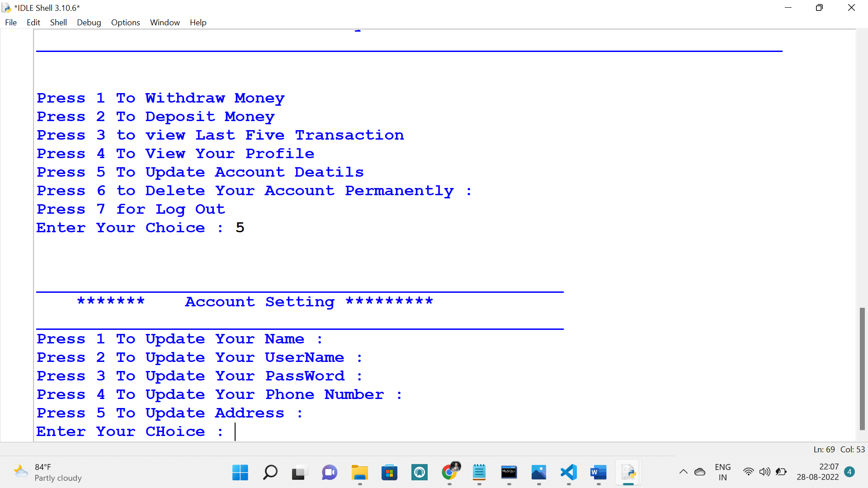Viewport: 868px width, 488px height.
Task: Open the Debug menu in IDLE
Action: tap(89, 22)
